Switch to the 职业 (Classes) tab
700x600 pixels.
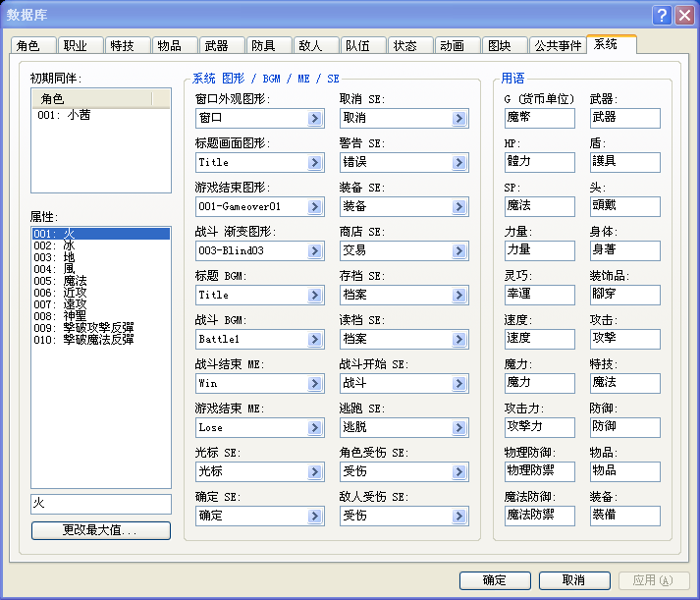coord(81,45)
